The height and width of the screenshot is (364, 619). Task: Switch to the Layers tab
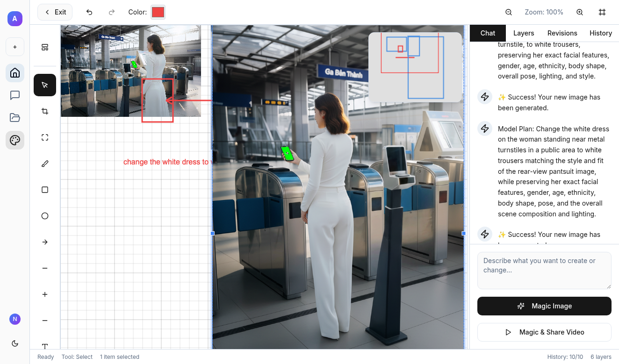(524, 33)
